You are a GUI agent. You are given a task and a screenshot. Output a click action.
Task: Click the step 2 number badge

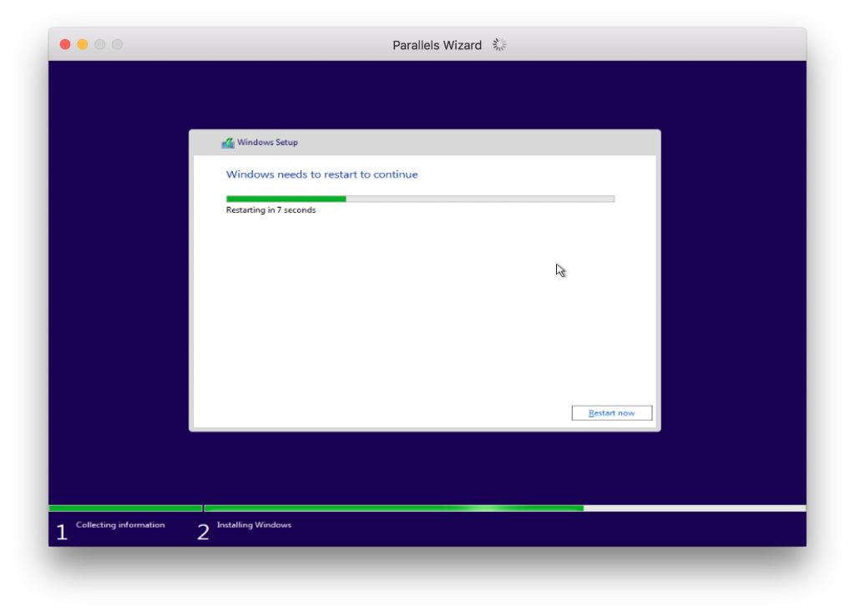pyautogui.click(x=202, y=531)
